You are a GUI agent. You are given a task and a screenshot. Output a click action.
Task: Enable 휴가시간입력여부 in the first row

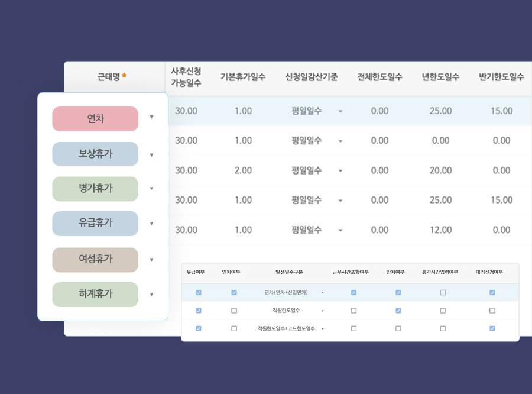click(442, 292)
